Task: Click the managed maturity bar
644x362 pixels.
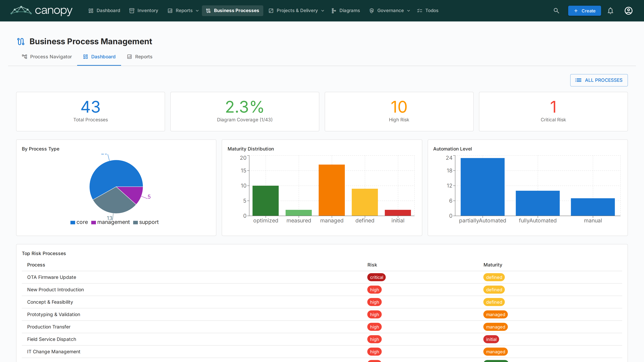Action: tap(332, 190)
